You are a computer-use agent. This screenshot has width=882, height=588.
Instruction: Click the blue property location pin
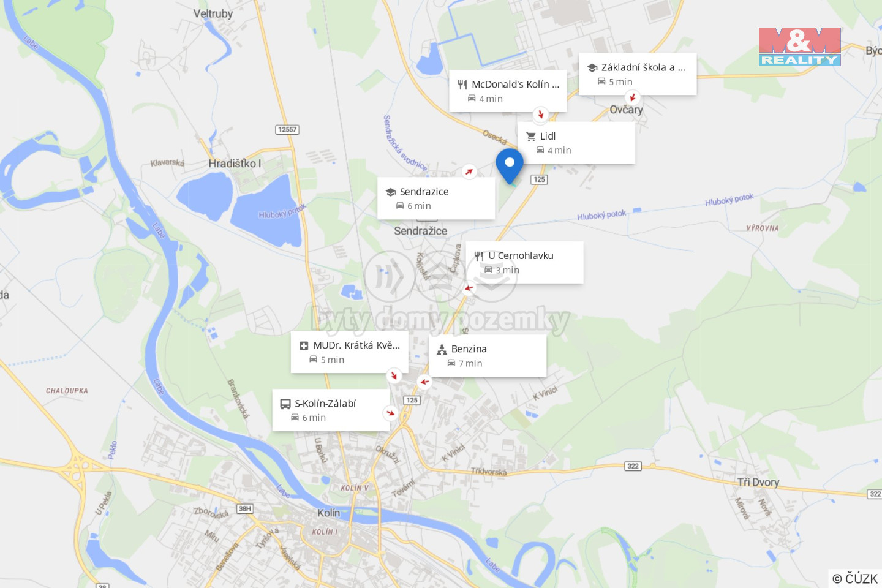(x=510, y=165)
